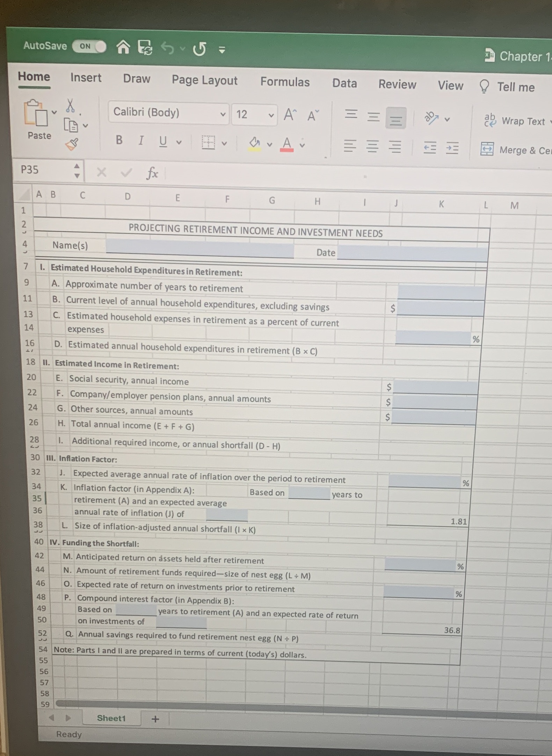Image resolution: width=552 pixels, height=756 pixels.
Task: Apply the yellow Fill Color bucket
Action: pos(255,144)
